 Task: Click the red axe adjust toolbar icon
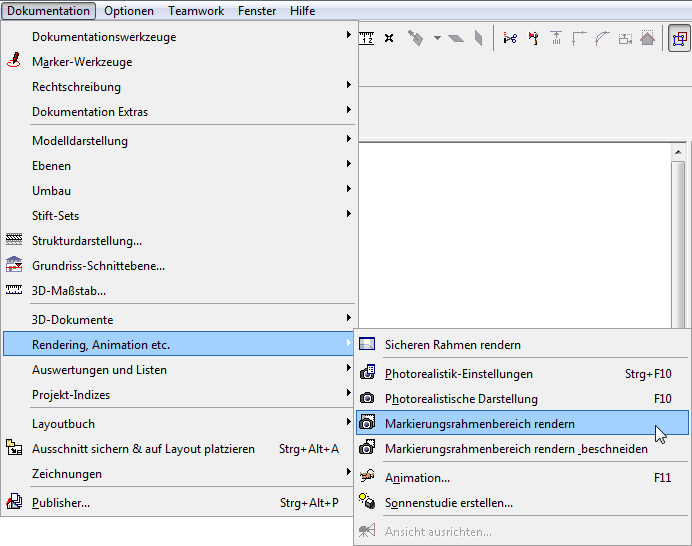pos(533,38)
